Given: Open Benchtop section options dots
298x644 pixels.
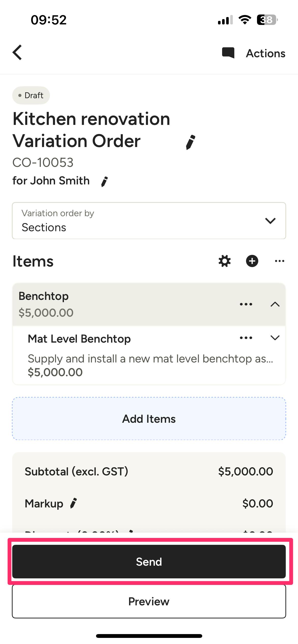Looking at the screenshot, I should [x=246, y=304].
